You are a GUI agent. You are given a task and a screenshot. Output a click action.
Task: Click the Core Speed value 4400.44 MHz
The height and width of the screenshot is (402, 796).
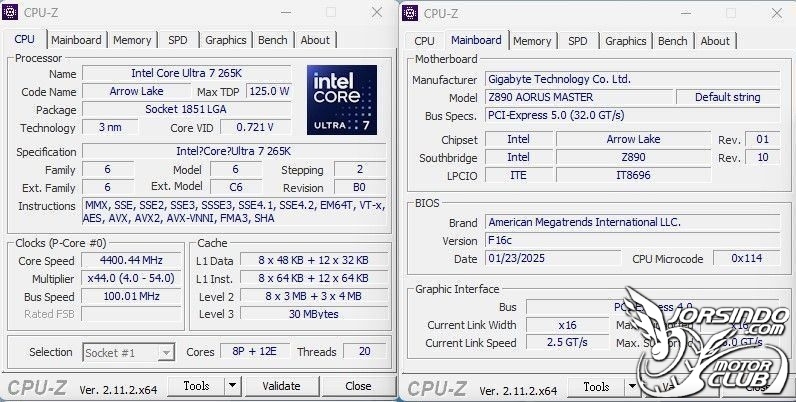coord(131,260)
